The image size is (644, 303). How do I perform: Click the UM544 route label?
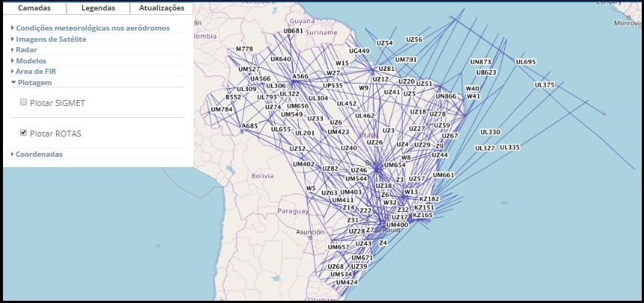356,179
